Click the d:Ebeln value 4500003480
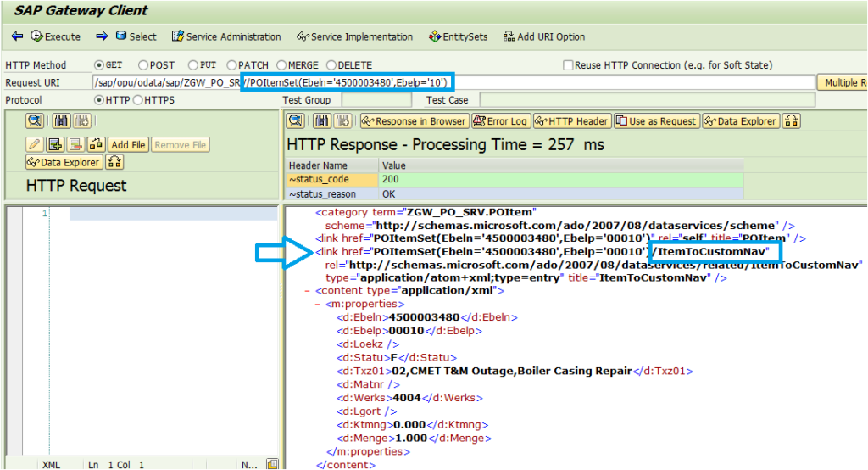This screenshot has width=868, height=470. (x=424, y=317)
